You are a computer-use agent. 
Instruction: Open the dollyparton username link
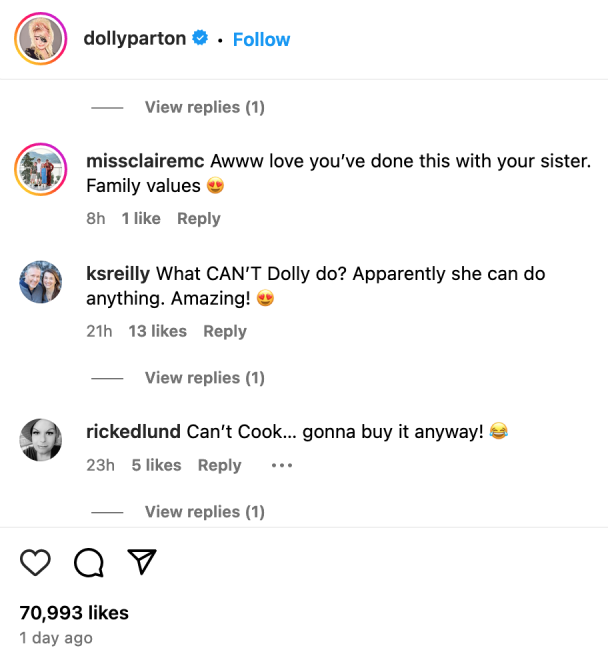click(135, 39)
